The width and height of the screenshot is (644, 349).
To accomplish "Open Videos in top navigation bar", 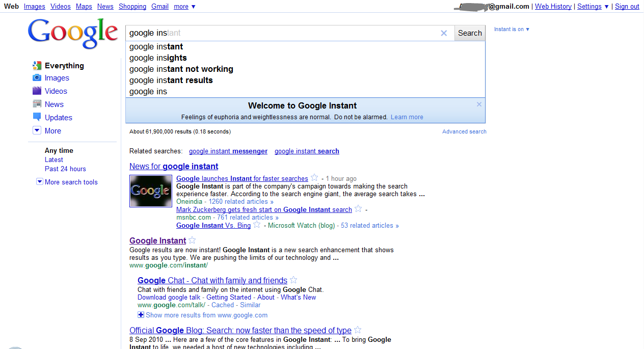I will tap(61, 7).
